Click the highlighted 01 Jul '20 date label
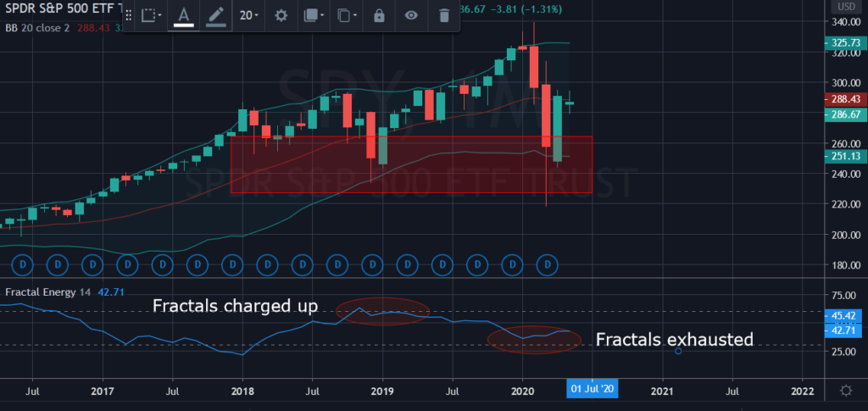 (x=593, y=390)
